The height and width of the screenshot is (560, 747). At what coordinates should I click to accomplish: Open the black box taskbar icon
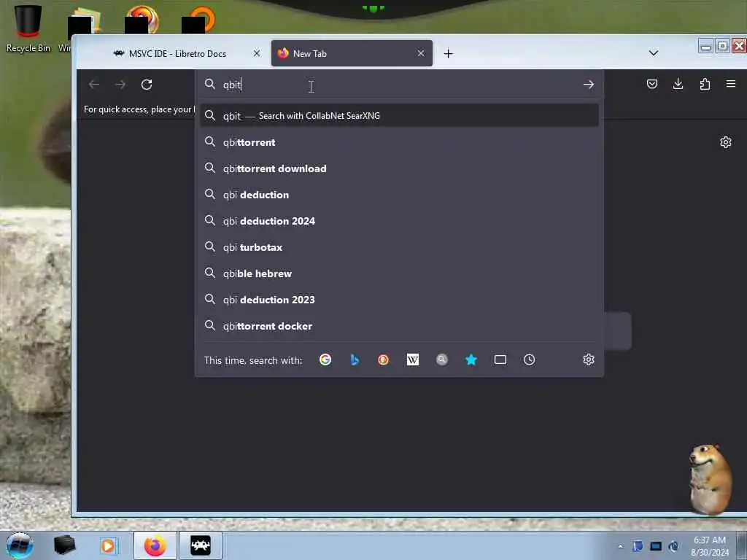(65, 545)
